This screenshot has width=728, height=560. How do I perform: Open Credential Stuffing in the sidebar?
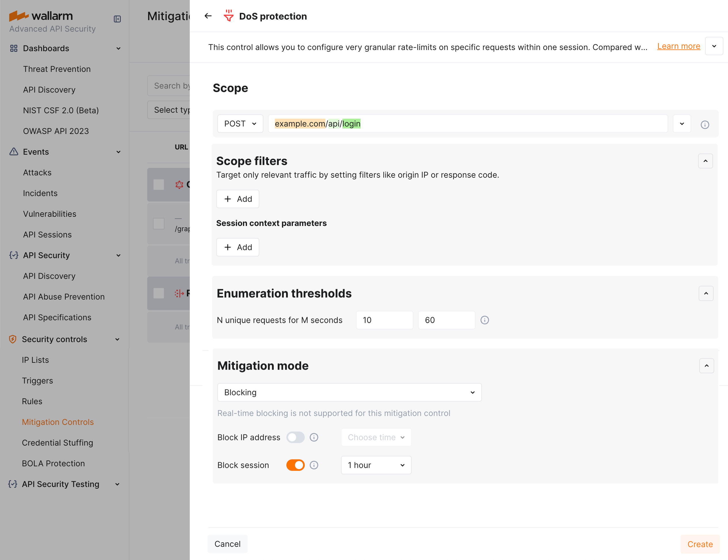tap(57, 443)
